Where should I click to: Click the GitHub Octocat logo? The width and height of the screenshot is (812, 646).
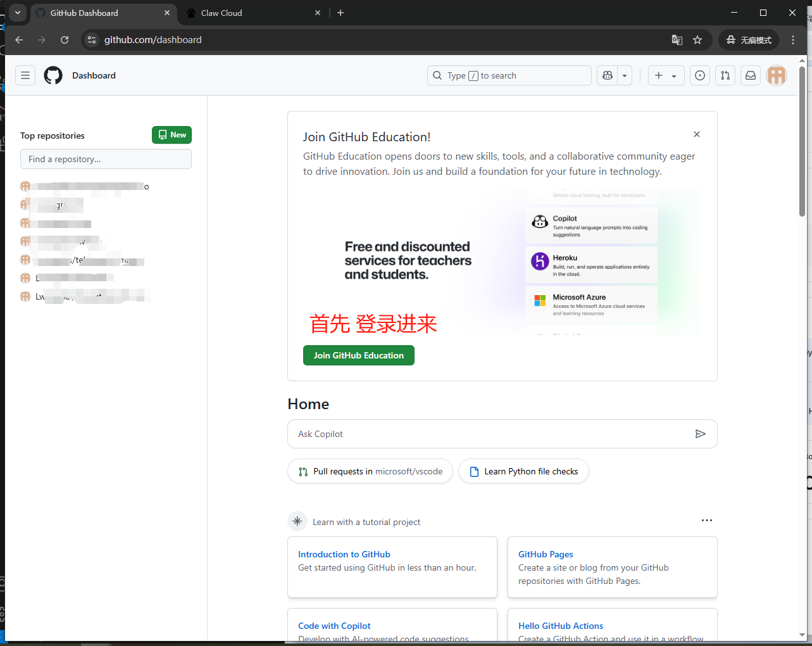(x=53, y=75)
